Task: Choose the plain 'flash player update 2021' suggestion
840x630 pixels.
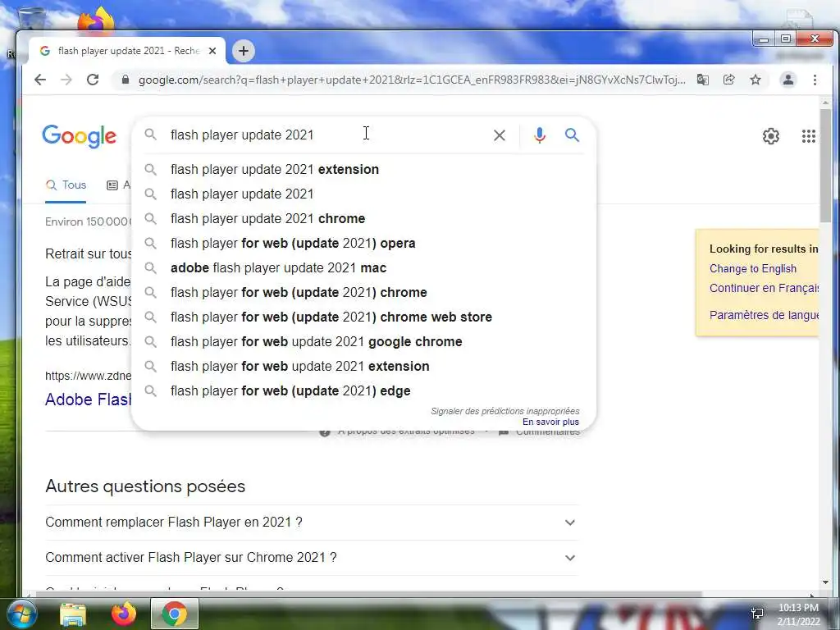Action: (363, 194)
